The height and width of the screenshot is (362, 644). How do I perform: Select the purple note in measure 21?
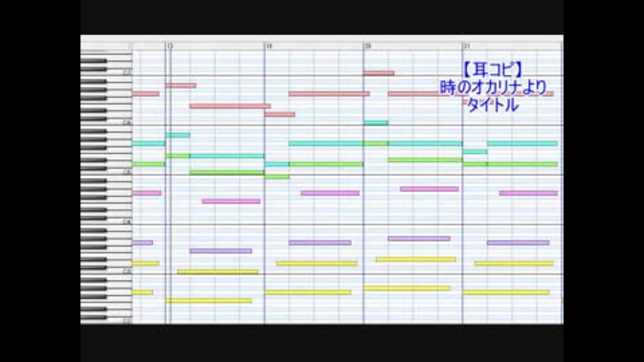519,243
